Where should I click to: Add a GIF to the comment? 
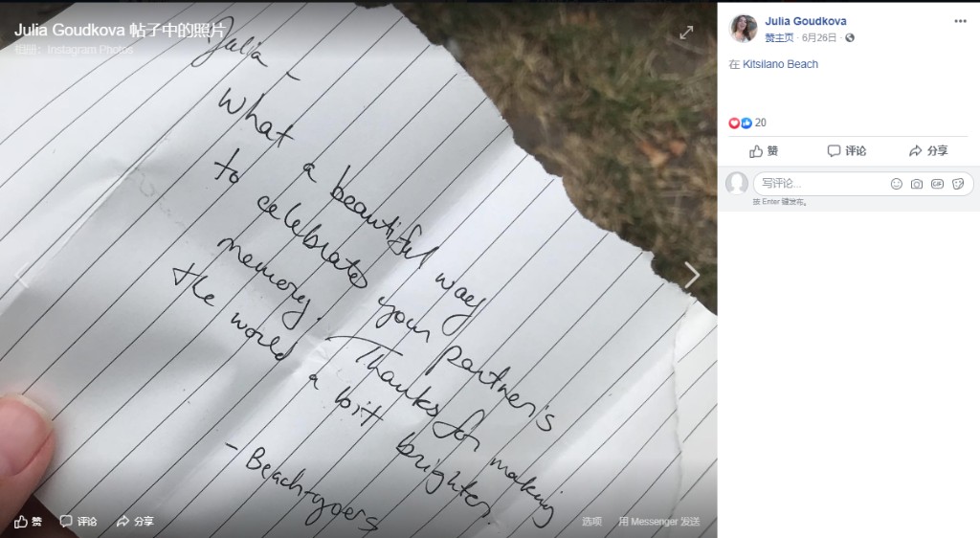click(x=937, y=184)
